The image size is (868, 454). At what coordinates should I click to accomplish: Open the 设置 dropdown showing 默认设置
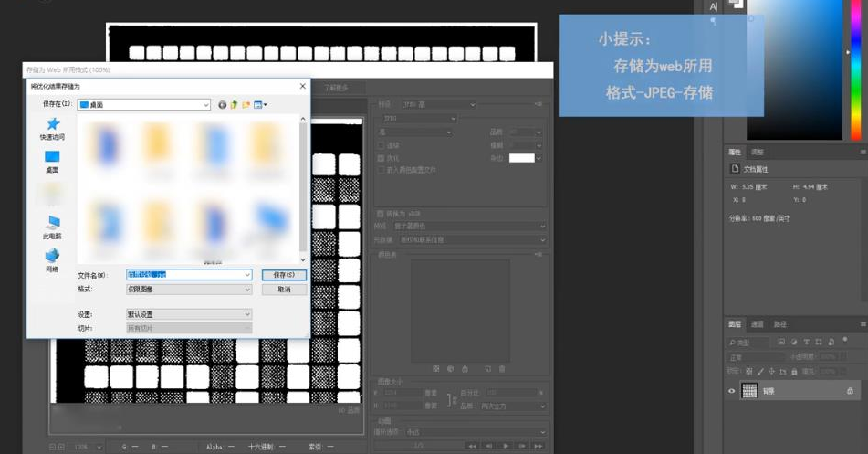click(x=189, y=314)
